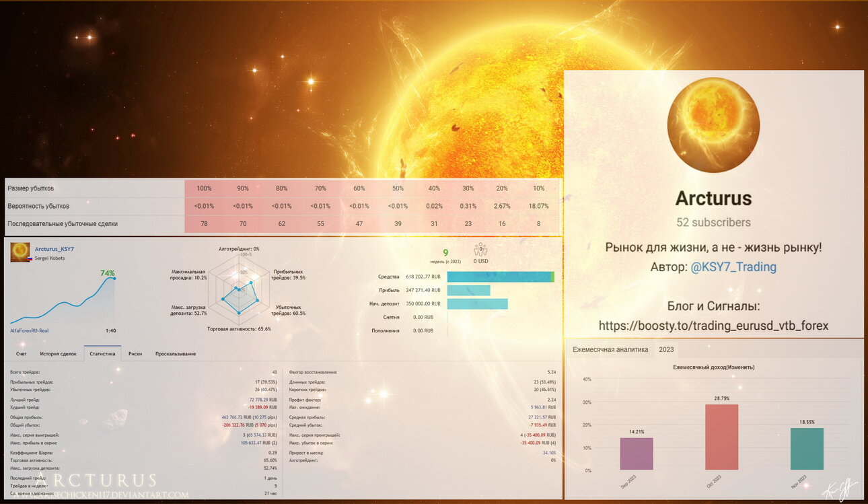Open the boosty.to/trading_eurusd_vtb_forex link
This screenshot has height=504, width=868.
pos(713,326)
